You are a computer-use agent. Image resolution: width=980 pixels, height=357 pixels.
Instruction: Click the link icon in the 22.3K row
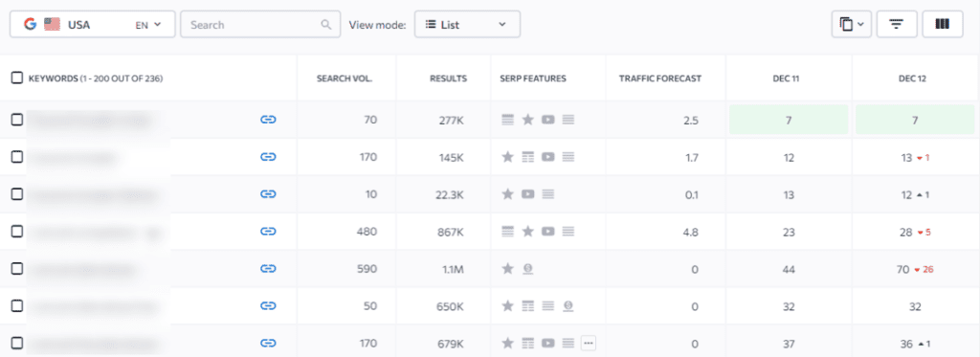click(x=268, y=194)
